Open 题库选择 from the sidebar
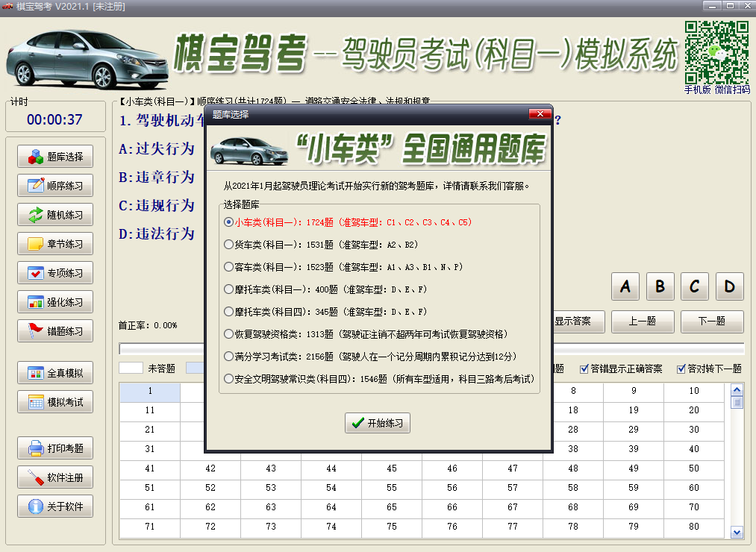The height and width of the screenshot is (552, 756). [55, 157]
